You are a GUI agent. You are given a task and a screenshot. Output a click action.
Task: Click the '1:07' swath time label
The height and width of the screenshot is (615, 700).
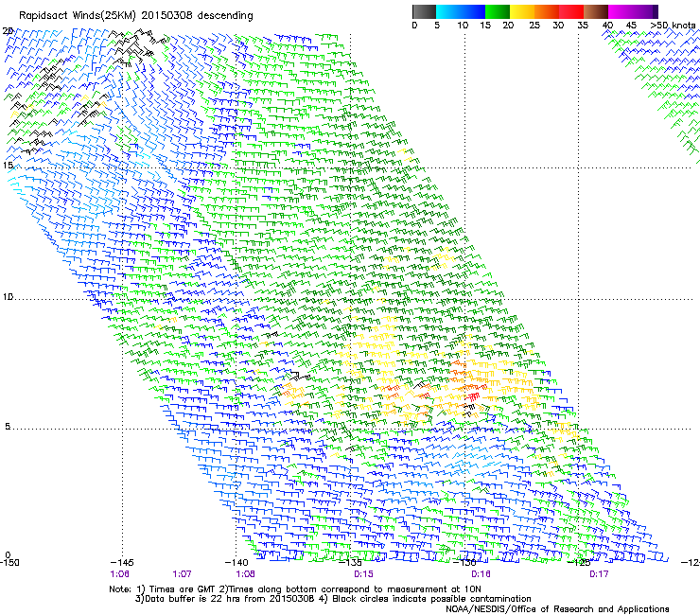(x=182, y=574)
